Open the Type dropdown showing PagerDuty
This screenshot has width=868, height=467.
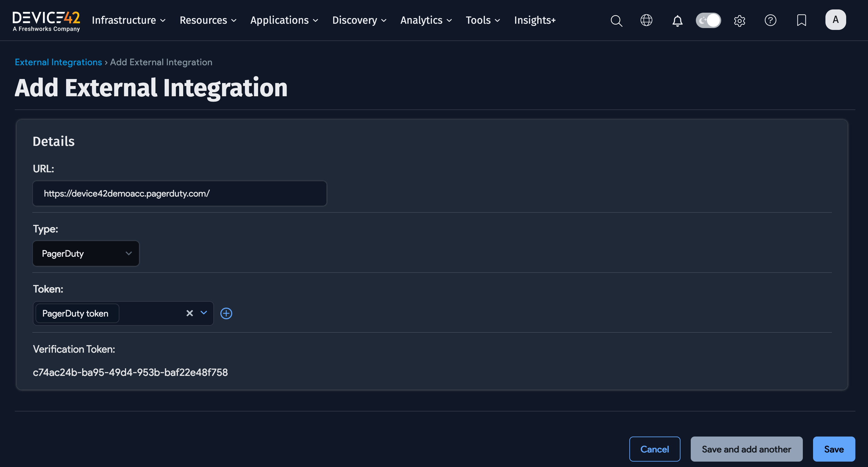click(86, 253)
